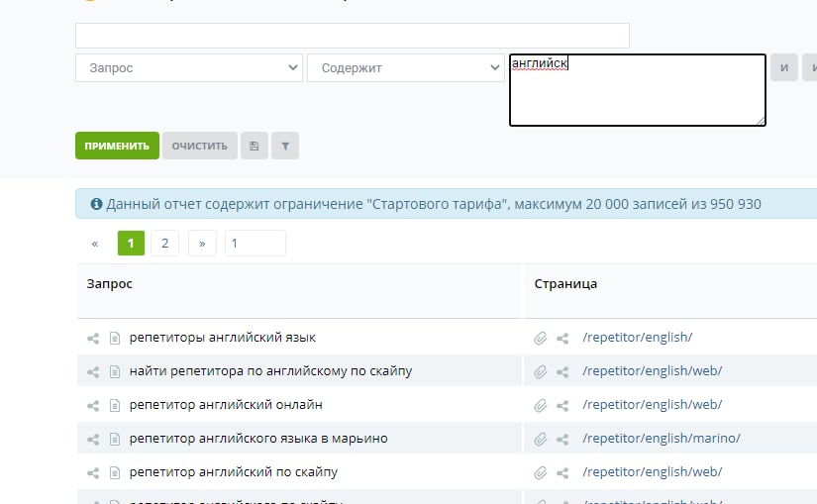
Task: Click the 'Очистить' button
Action: click(200, 146)
